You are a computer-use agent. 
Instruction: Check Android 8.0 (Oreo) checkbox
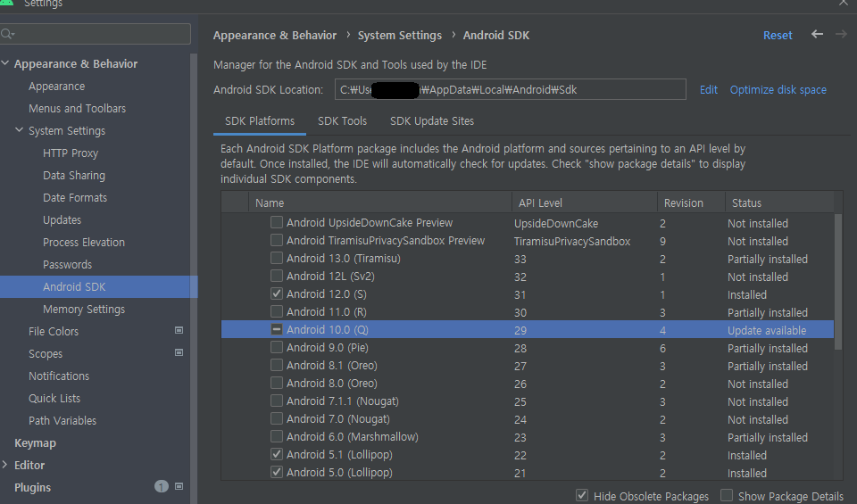277,383
